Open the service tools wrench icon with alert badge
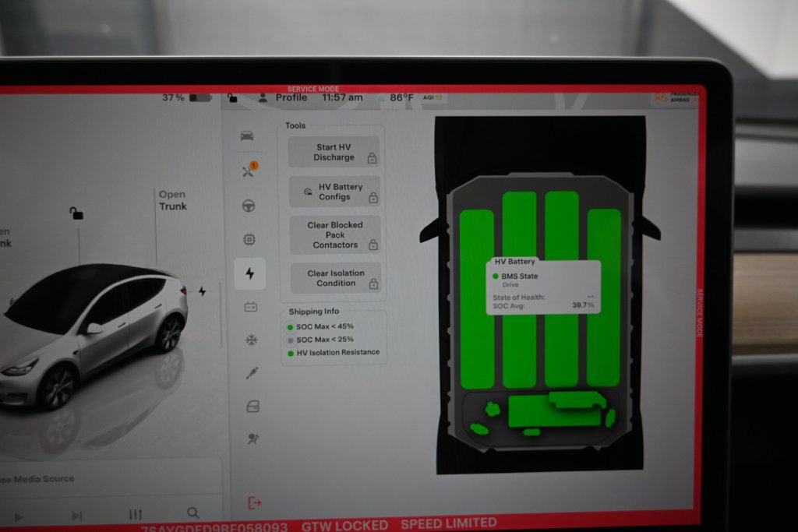This screenshot has width=798, height=532. pos(249,170)
